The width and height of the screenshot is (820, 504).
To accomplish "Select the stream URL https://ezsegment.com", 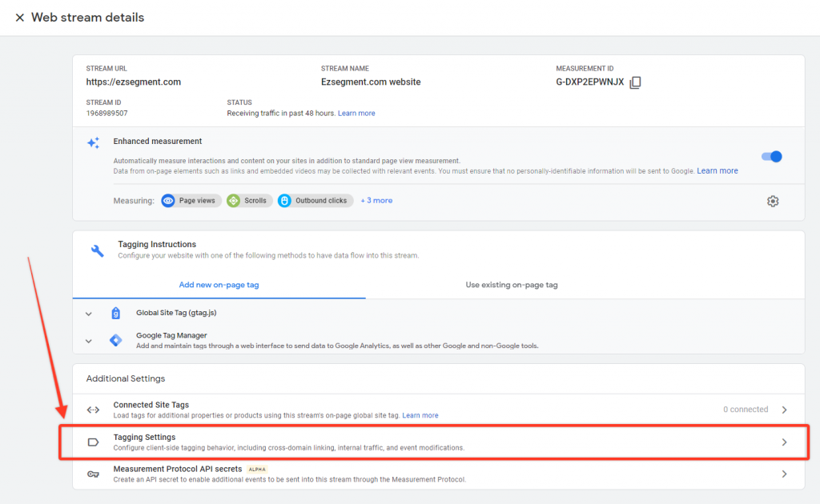I will tap(134, 82).
